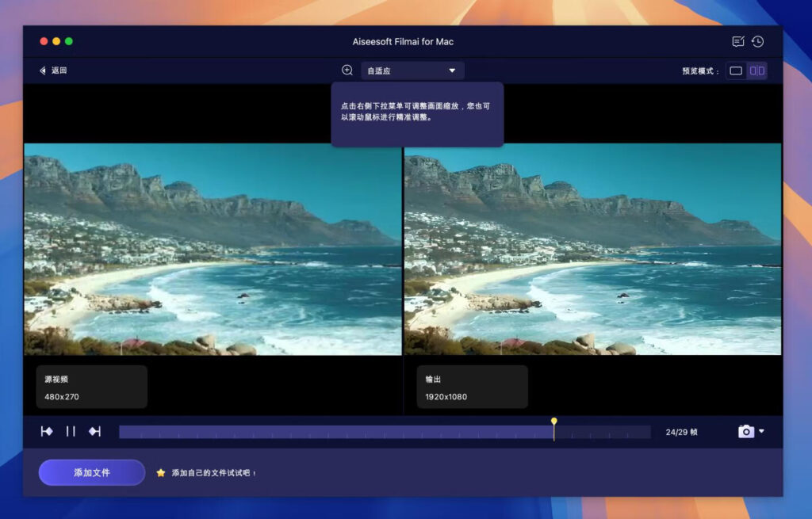Pause the video preview playback
The width and height of the screenshot is (812, 519).
pyautogui.click(x=71, y=430)
